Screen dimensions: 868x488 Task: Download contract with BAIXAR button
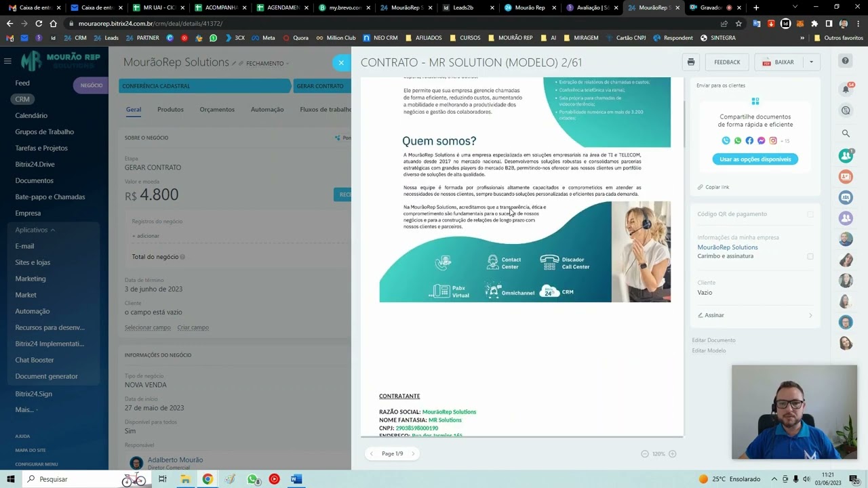click(778, 62)
